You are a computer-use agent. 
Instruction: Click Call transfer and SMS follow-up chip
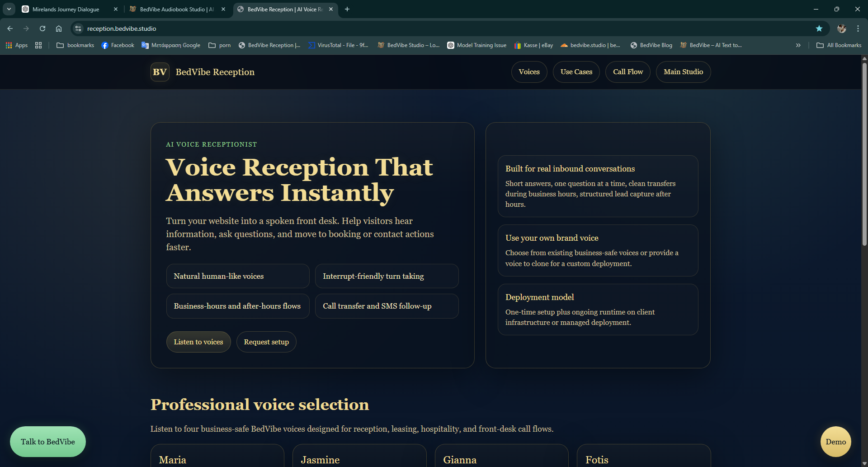[x=387, y=306]
